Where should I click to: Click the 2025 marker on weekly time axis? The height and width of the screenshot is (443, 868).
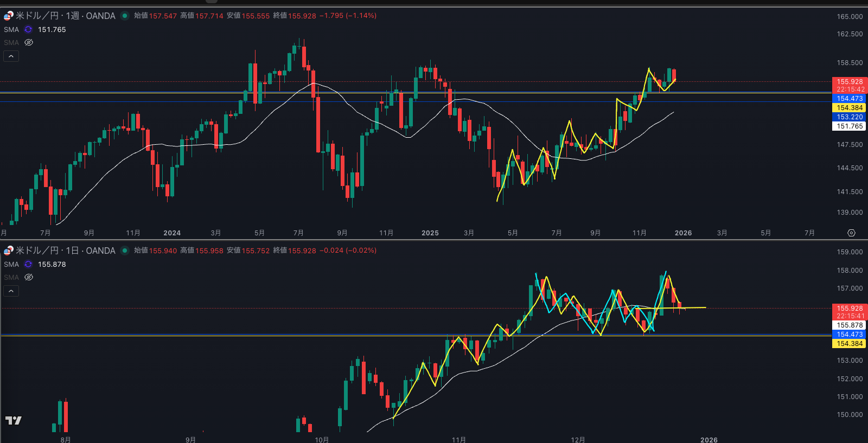pos(430,233)
